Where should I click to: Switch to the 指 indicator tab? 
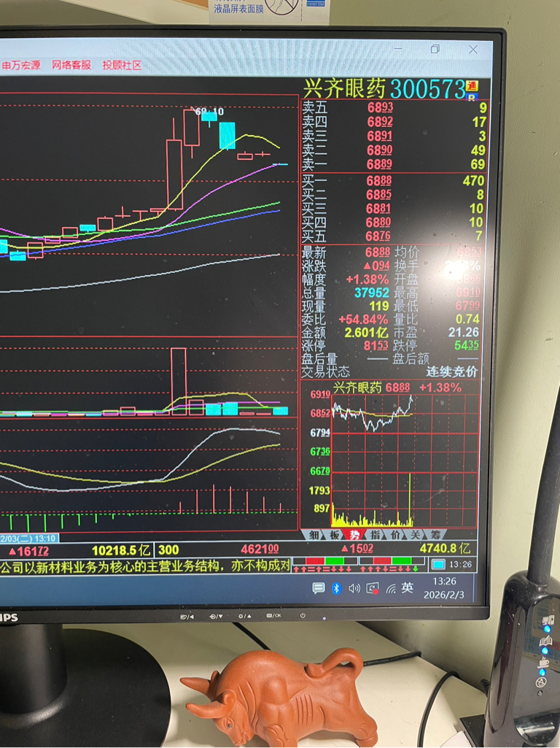click(375, 535)
